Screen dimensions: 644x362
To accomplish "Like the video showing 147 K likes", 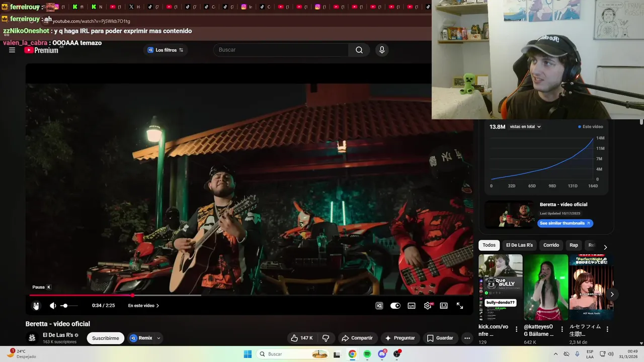I will click(x=302, y=338).
